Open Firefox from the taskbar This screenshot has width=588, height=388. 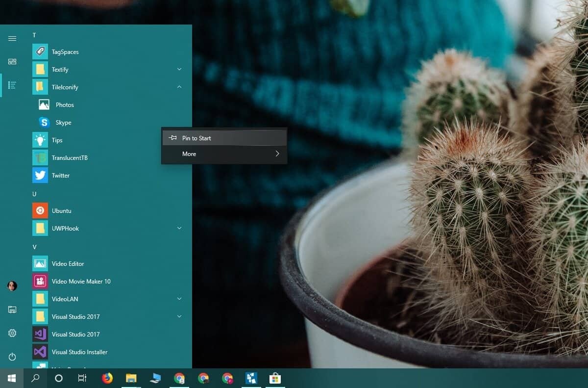[107, 378]
